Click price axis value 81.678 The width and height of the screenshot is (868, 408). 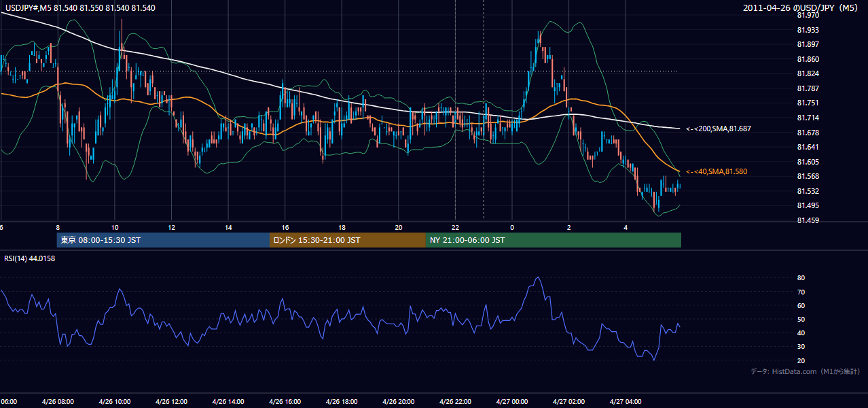(808, 132)
